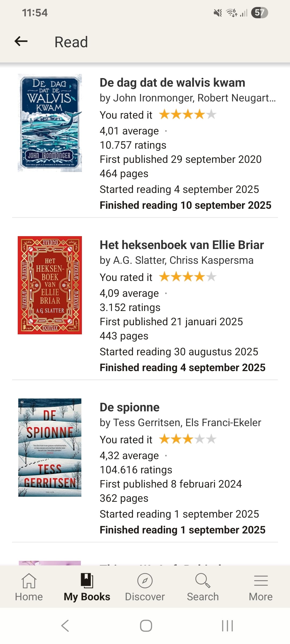This screenshot has height=644, width=290.
Task: Tap the Search magnifier icon
Action: [x=203, y=581]
